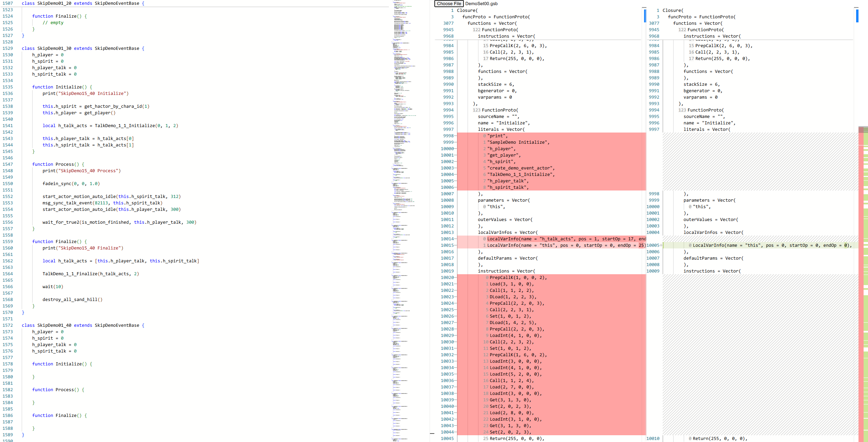Image resolution: width=868 pixels, height=442 pixels.
Task: Jump to the sticky 'instructions = Vector(' line in the right diff pane
Action: (x=712, y=36)
